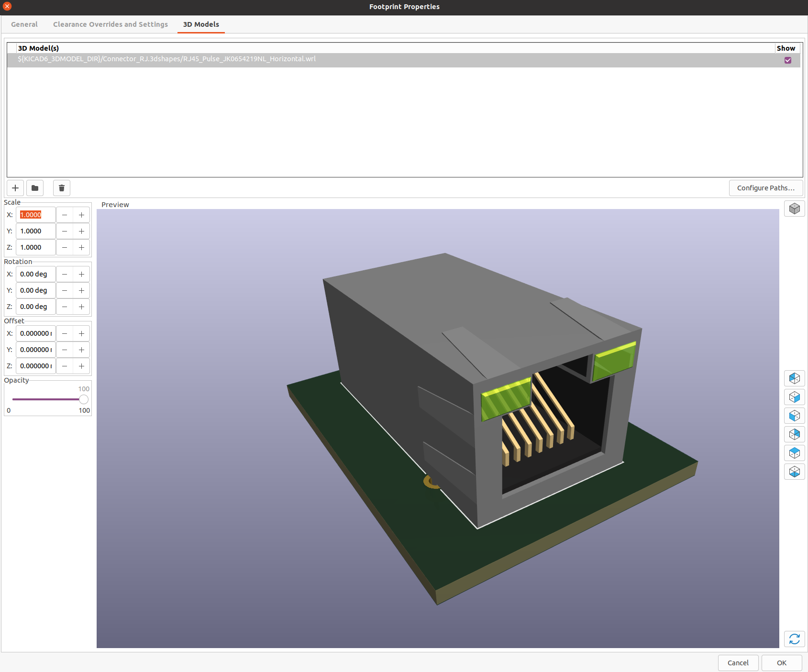Screen dimensions: 808x672
Task: Browse for a model file via folder icon
Action: [x=35, y=188]
